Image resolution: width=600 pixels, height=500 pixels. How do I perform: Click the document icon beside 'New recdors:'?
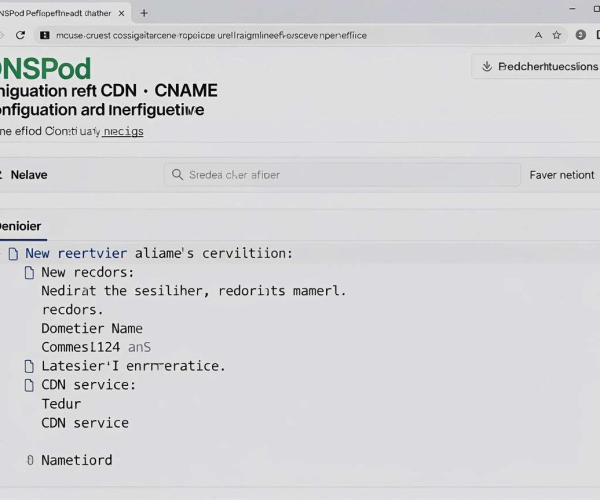(x=29, y=273)
